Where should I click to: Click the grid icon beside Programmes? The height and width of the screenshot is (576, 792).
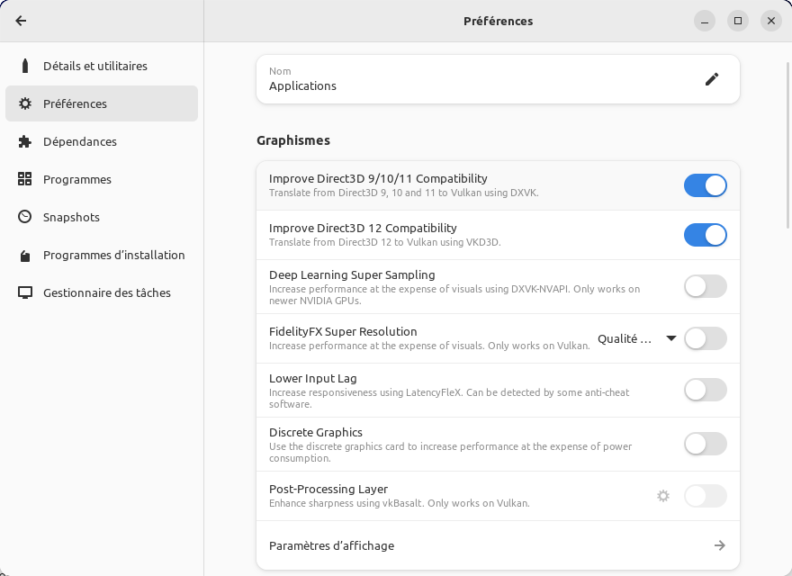(x=25, y=180)
